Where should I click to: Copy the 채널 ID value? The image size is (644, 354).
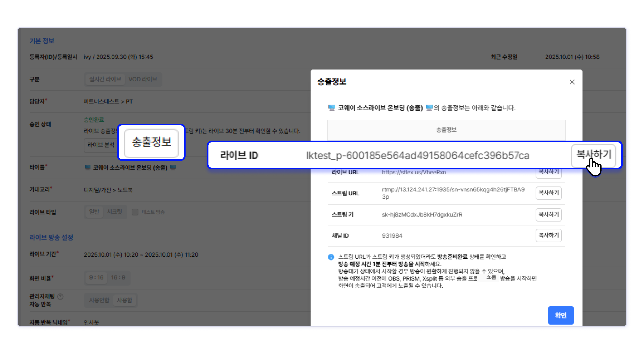[548, 235]
